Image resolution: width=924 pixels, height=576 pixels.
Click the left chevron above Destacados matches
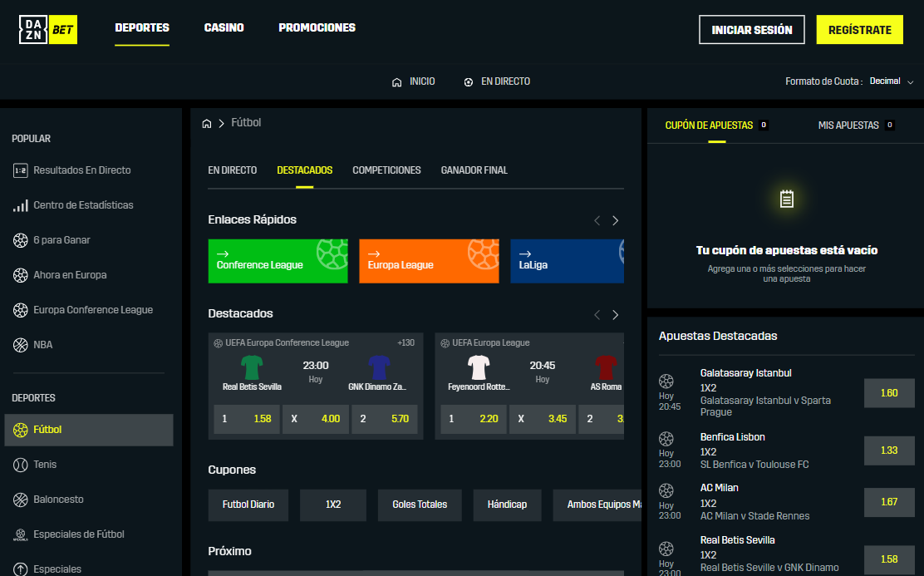[x=596, y=315]
